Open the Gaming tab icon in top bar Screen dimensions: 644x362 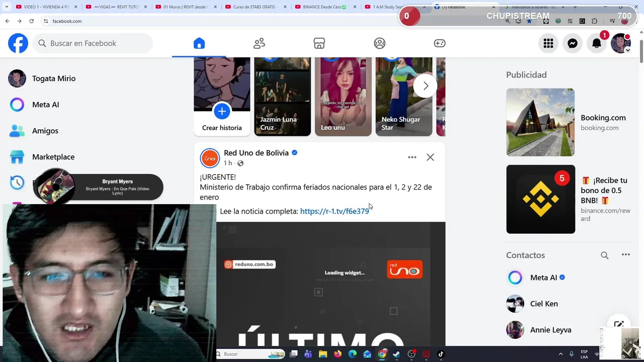click(x=440, y=43)
